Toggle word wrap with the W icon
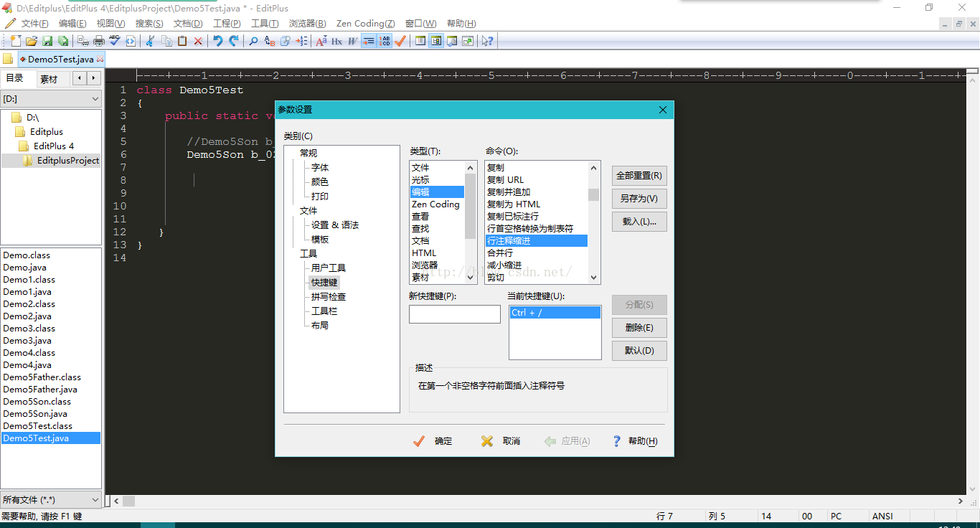The image size is (980, 528). pos(352,41)
